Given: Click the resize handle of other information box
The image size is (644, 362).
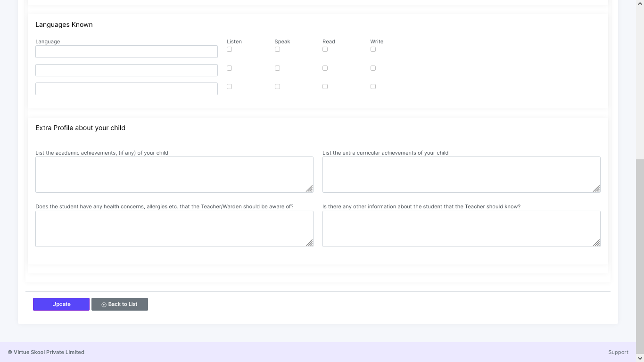Looking at the screenshot, I should coord(596,243).
